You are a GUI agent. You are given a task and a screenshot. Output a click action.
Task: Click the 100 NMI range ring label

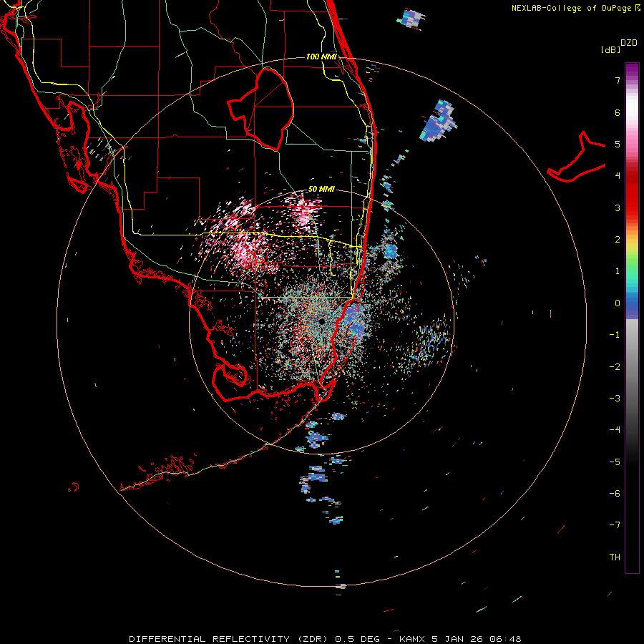(321, 57)
